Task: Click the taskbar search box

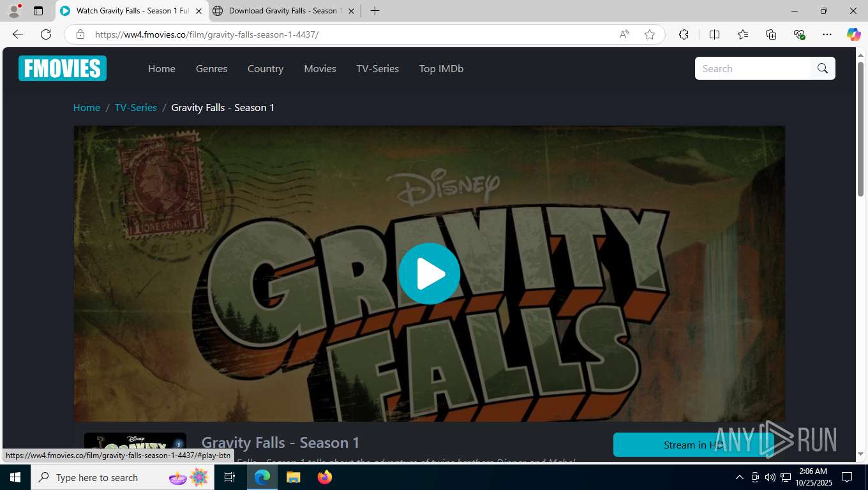Action: [123, 477]
